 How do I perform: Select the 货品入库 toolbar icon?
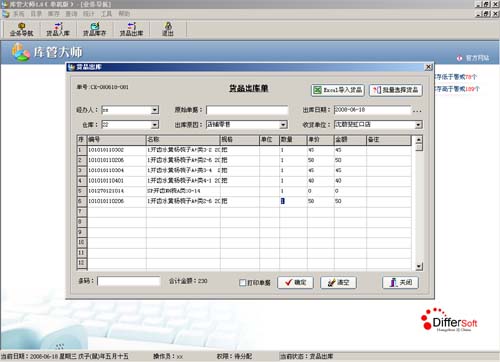pos(58,29)
